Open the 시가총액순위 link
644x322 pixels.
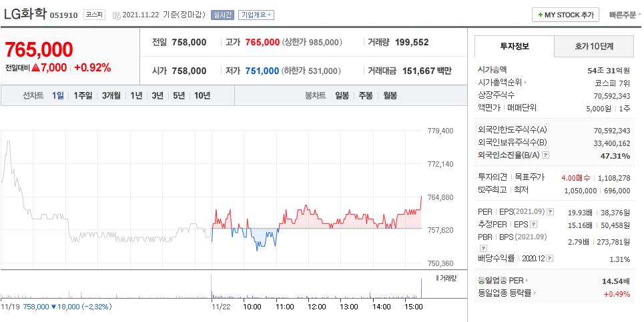pyautogui.click(x=500, y=83)
